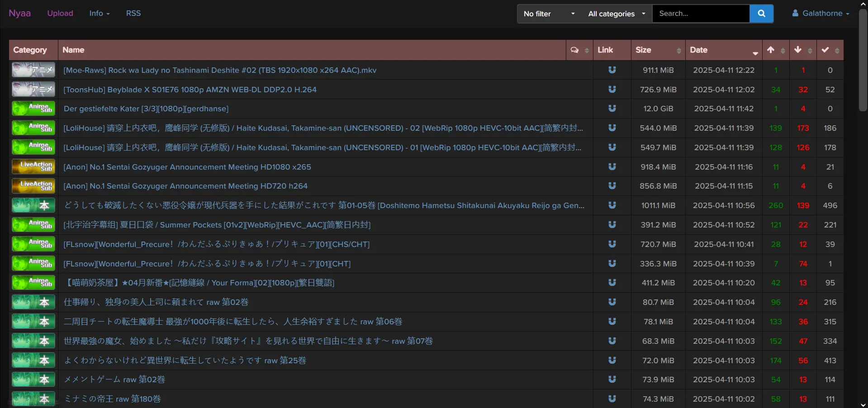Viewport: 868px width, 408px height.
Task: Open 二周目チートの転生魔導士 raw 第06巻 page
Action: (233, 322)
